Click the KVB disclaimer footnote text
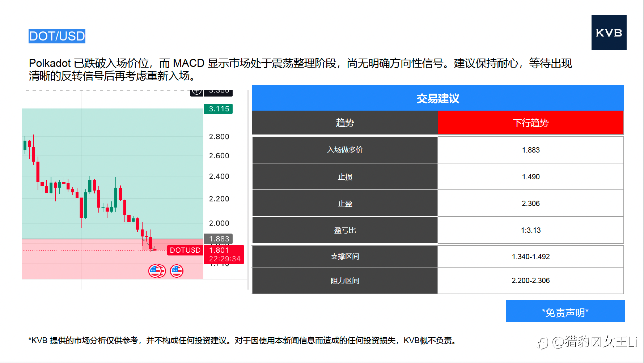This screenshot has height=363, width=644. [244, 341]
